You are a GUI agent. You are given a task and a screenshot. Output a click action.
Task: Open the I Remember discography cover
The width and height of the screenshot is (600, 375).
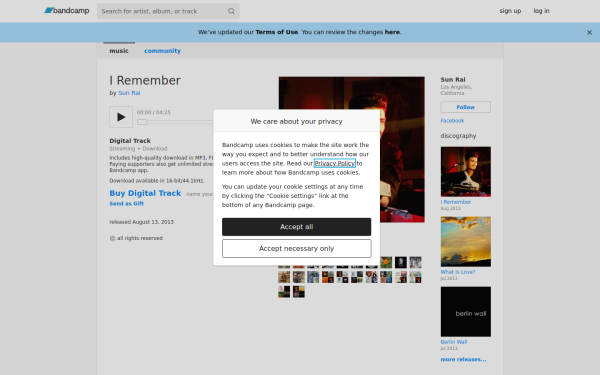(466, 172)
